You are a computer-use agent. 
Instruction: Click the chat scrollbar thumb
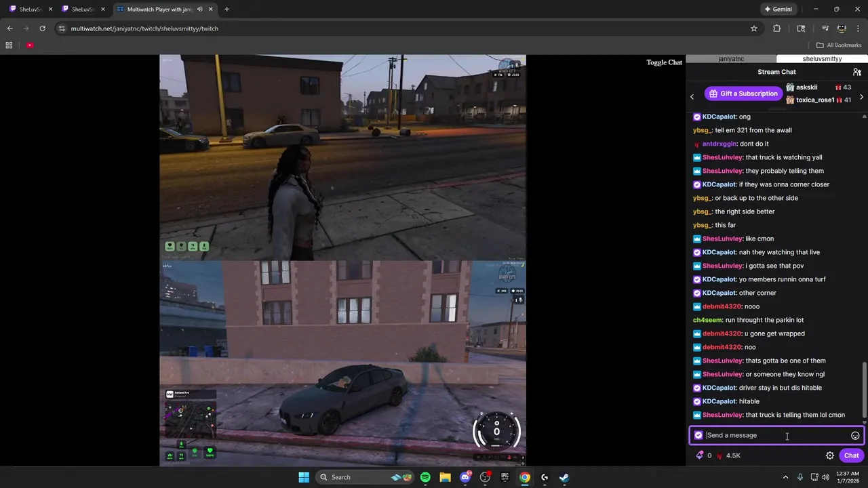coord(864,390)
